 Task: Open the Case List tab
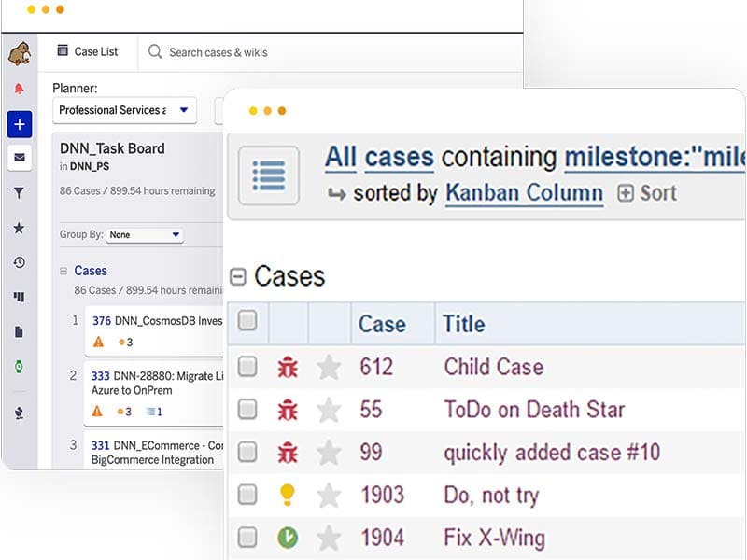[87, 52]
